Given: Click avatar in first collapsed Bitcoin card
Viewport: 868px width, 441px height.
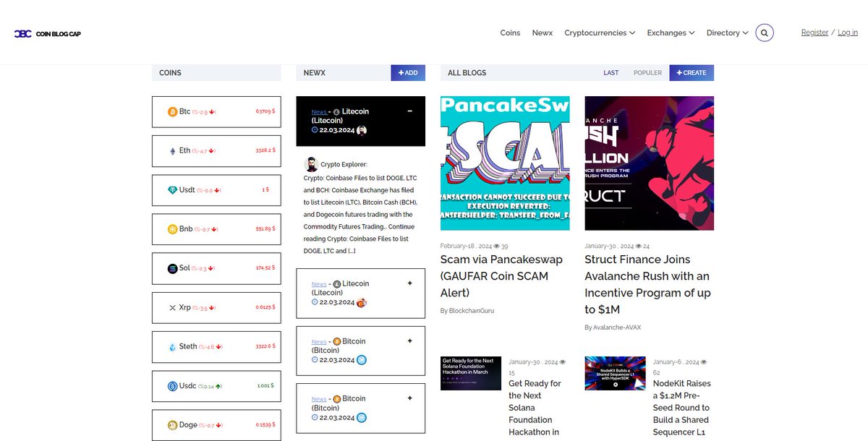Looking at the screenshot, I should click(x=362, y=360).
